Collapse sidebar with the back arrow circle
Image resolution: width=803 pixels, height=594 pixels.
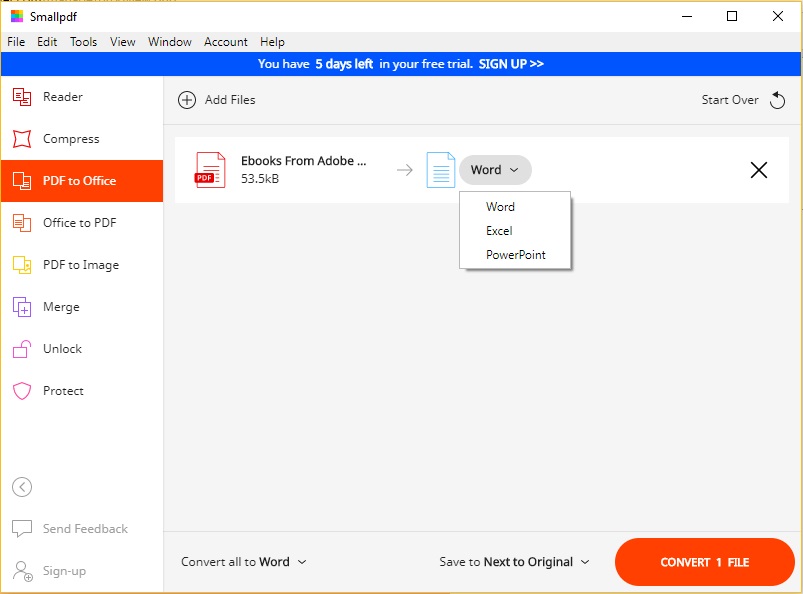(22, 487)
